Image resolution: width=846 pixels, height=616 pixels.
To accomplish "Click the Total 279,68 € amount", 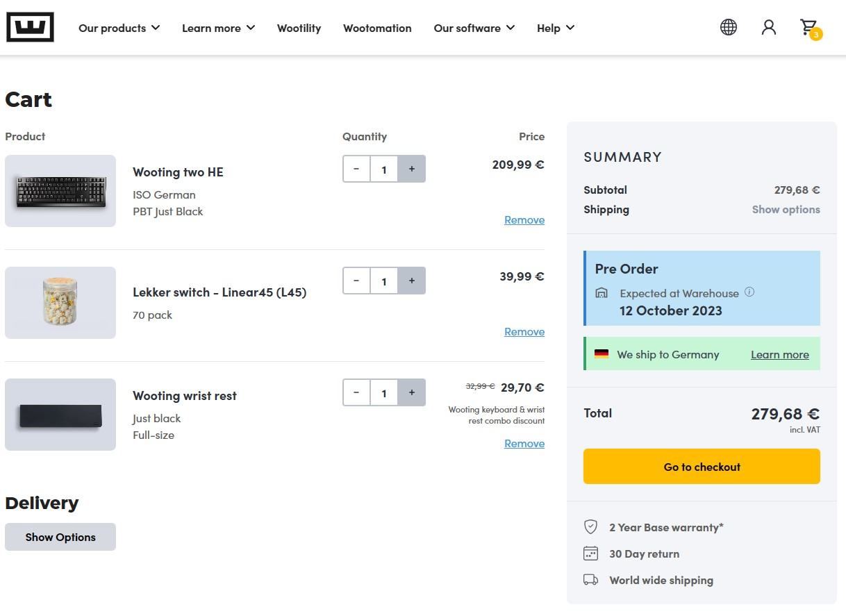I will pos(786,414).
